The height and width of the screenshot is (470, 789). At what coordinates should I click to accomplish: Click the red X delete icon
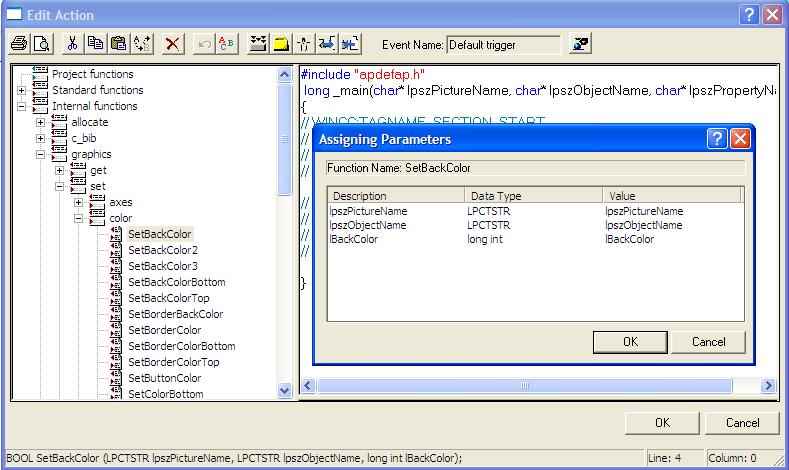click(x=173, y=44)
